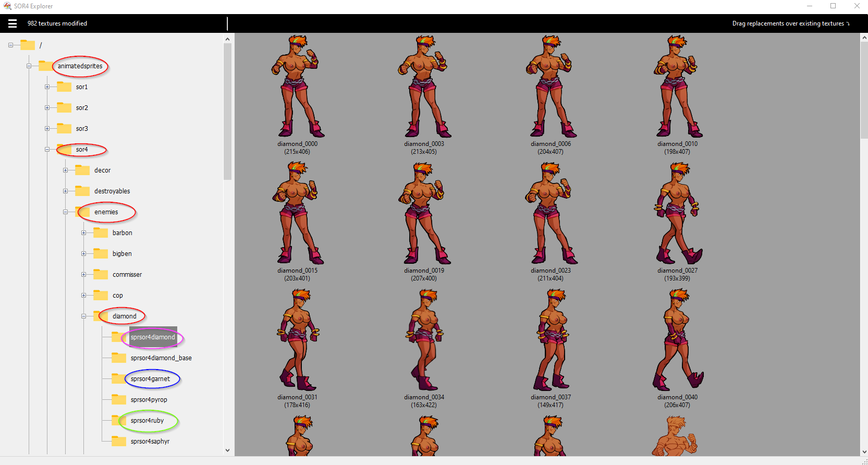Open the hamburger menu

13,23
